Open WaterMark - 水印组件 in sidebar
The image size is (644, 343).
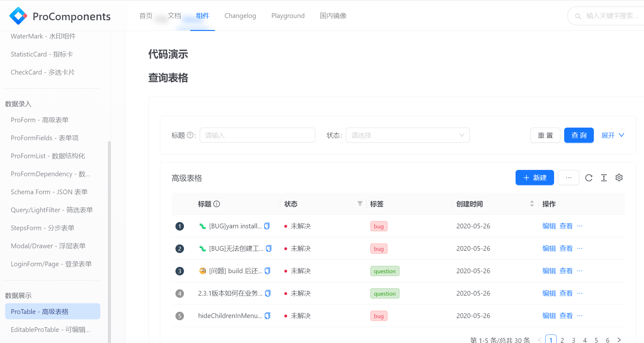coord(43,36)
